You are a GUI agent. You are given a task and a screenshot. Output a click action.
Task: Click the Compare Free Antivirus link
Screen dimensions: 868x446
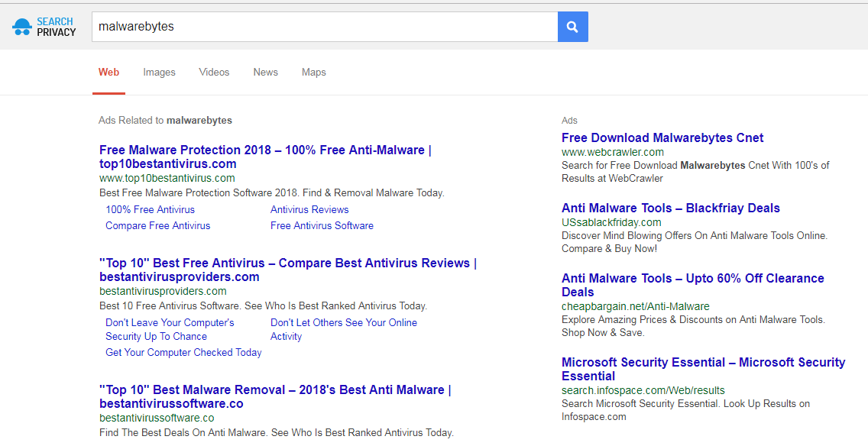pos(157,226)
